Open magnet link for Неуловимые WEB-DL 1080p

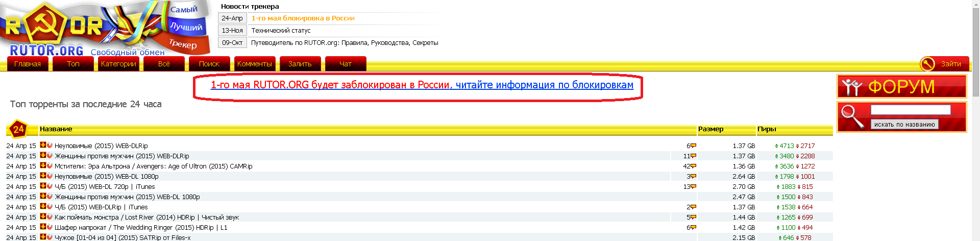point(50,176)
